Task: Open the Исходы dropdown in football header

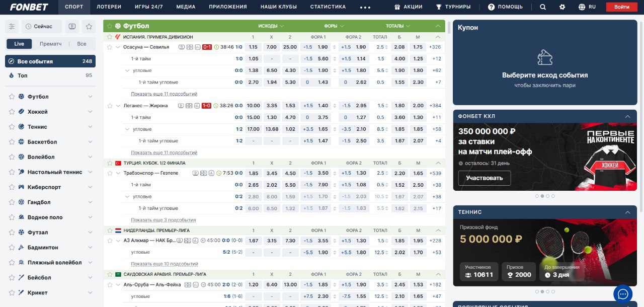Action: pyautogui.click(x=271, y=26)
